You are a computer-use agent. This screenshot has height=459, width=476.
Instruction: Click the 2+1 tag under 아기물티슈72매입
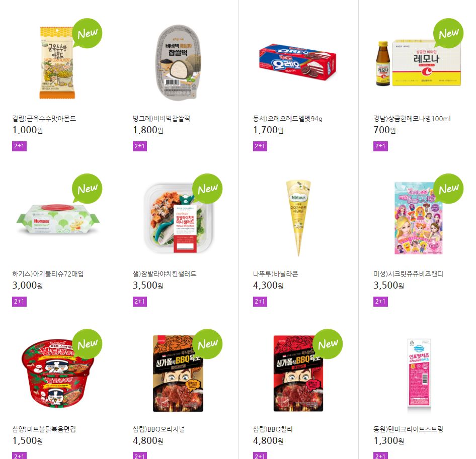[x=19, y=302]
